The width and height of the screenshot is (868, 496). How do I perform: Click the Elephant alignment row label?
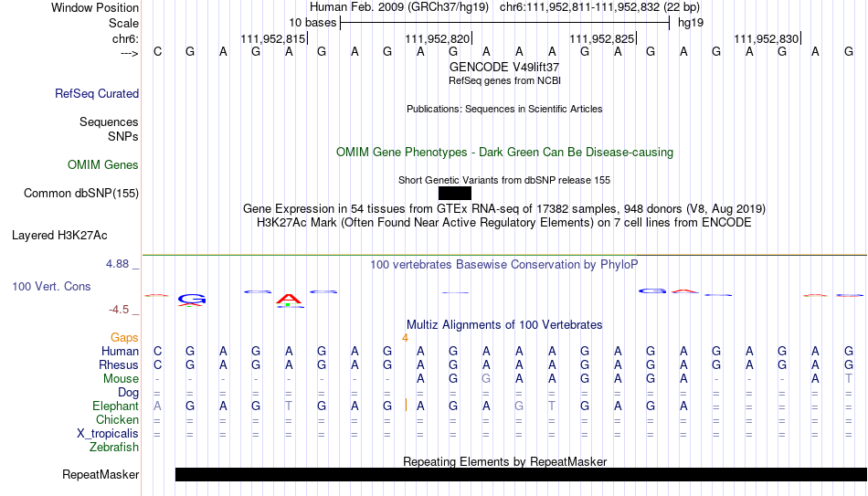115,406
